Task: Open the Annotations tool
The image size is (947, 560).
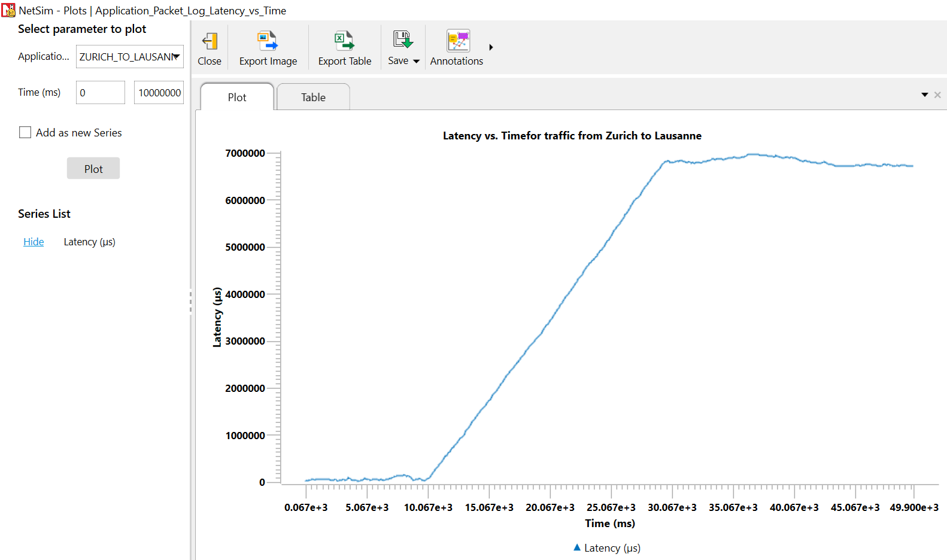Action: point(457,48)
